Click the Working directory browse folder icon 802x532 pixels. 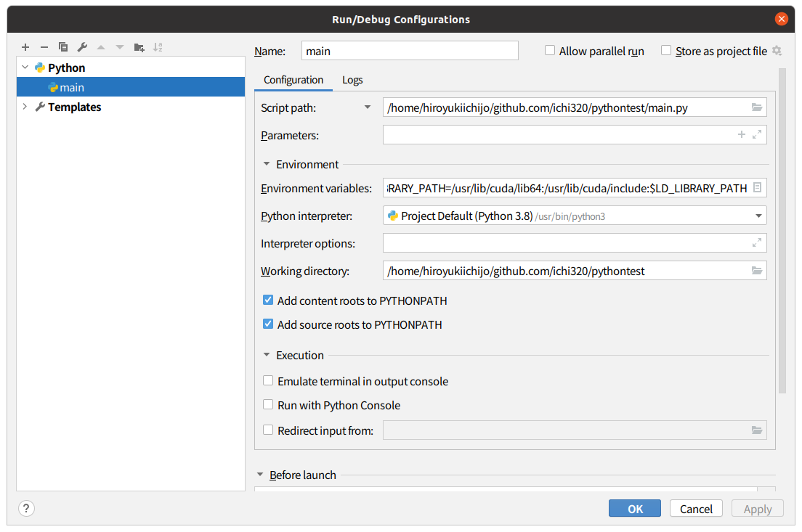point(757,271)
